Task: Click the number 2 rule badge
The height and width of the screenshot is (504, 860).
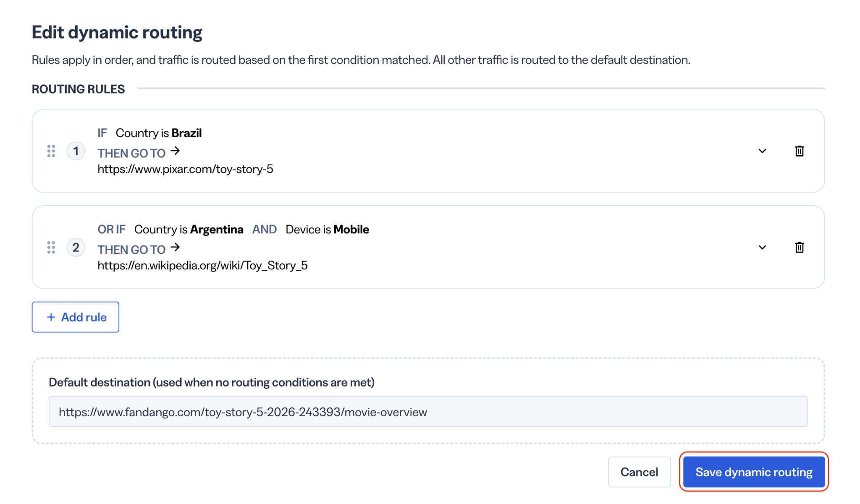Action: [76, 248]
